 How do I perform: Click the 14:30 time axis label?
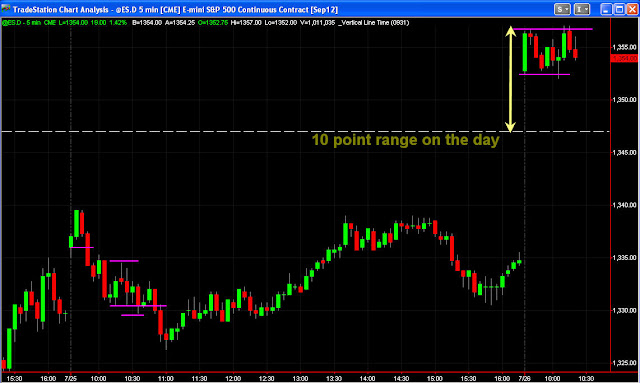click(401, 379)
